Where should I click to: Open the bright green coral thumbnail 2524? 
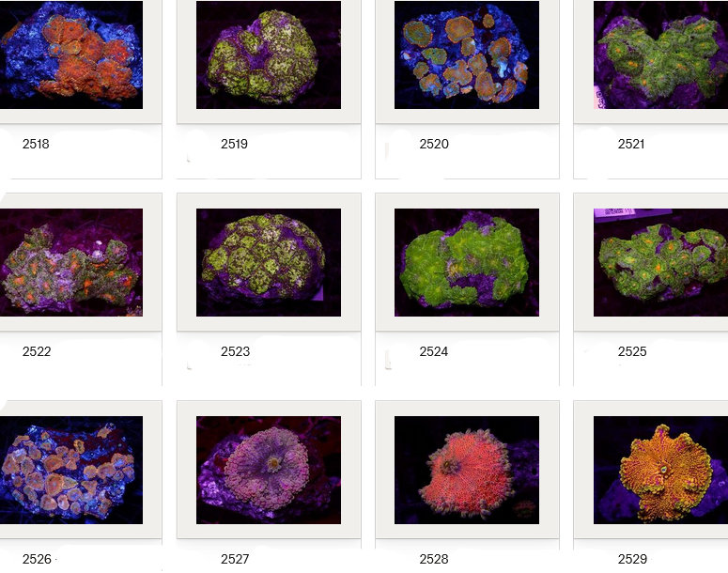467,262
